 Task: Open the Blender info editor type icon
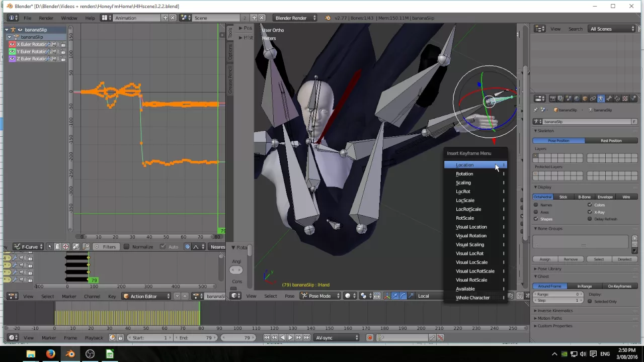click(12, 18)
